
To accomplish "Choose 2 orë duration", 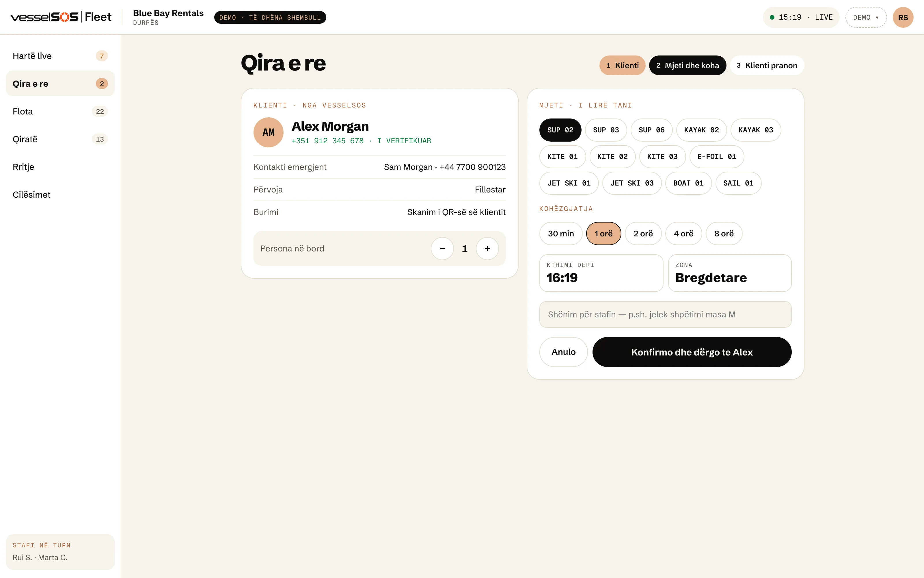I will point(643,234).
